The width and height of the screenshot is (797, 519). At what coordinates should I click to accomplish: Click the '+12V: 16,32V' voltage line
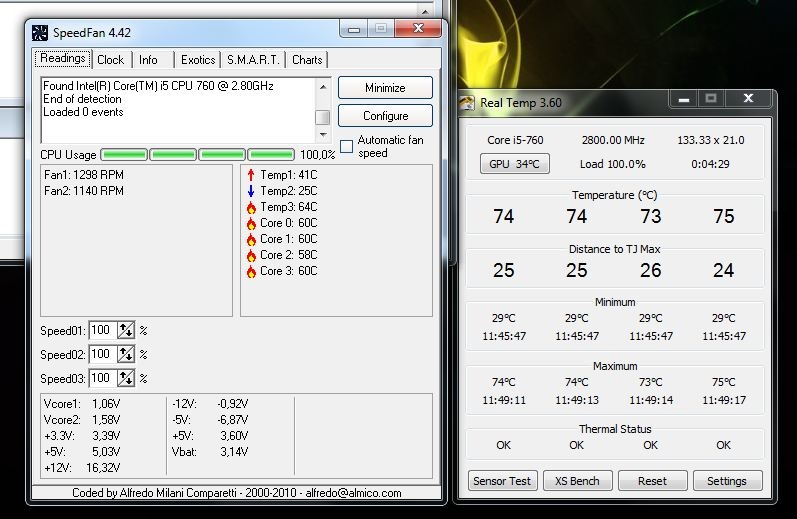82,468
